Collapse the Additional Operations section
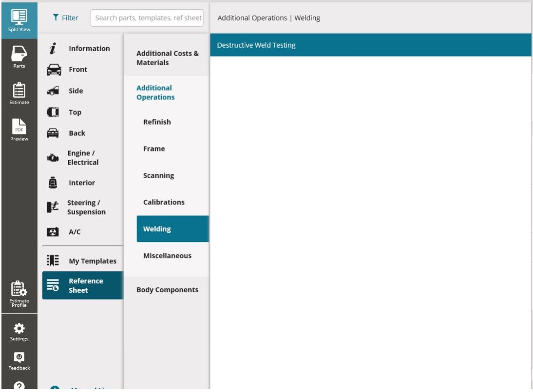The image size is (533, 392). (154, 93)
